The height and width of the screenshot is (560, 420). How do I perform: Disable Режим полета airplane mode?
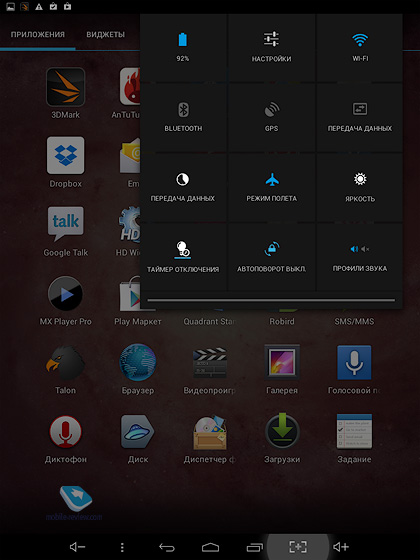point(271,188)
